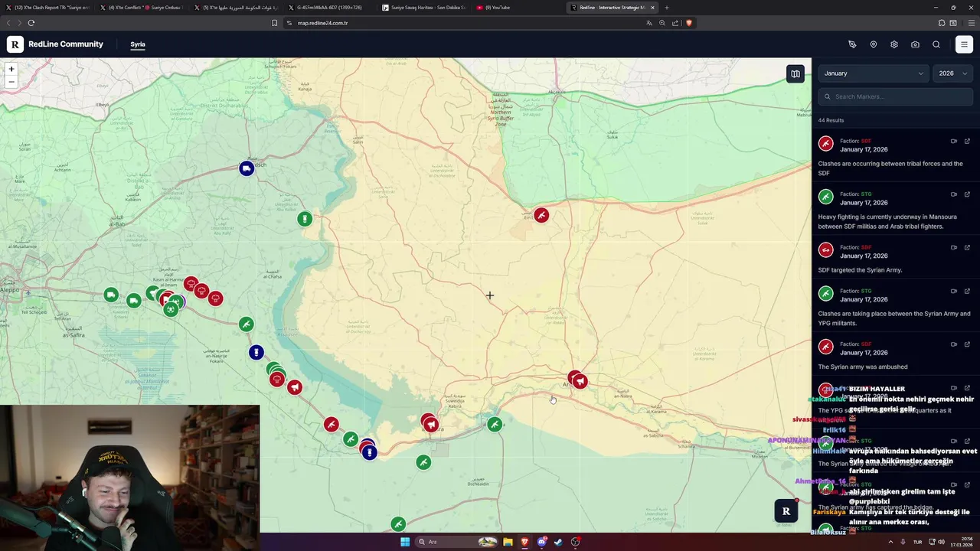Click green exclamation marker east of al-Bab

coord(305,220)
